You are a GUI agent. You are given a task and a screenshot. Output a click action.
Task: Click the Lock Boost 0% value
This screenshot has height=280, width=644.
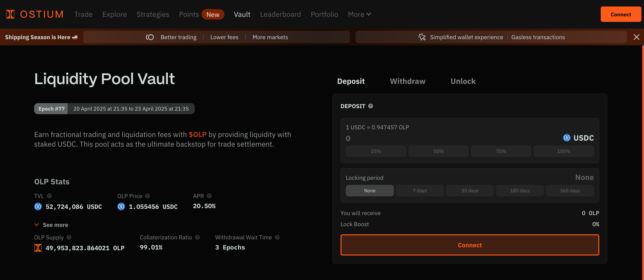pyautogui.click(x=596, y=224)
